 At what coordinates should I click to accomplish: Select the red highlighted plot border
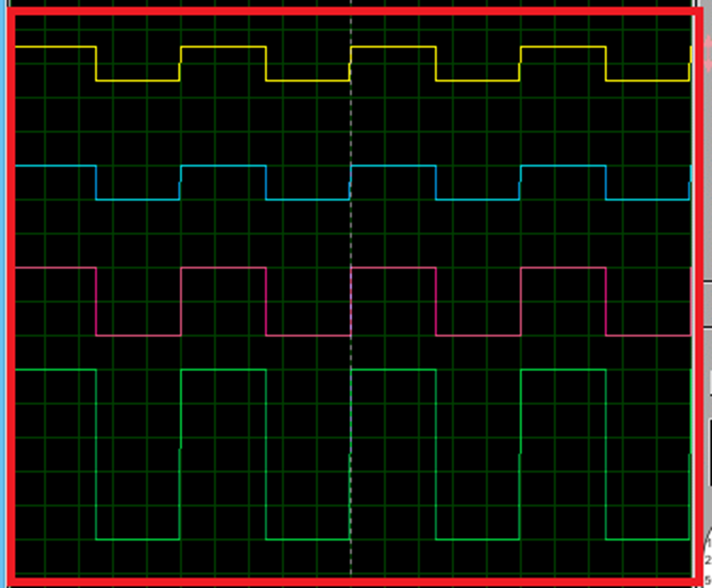click(348, 13)
